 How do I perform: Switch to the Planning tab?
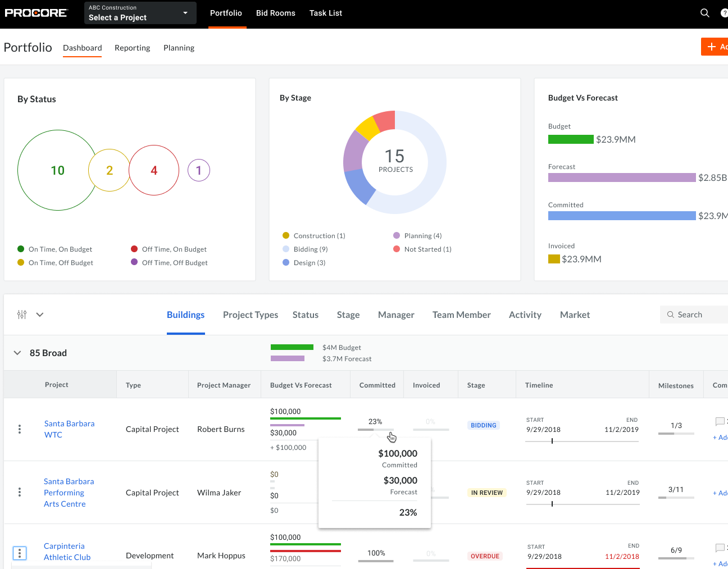[179, 48]
